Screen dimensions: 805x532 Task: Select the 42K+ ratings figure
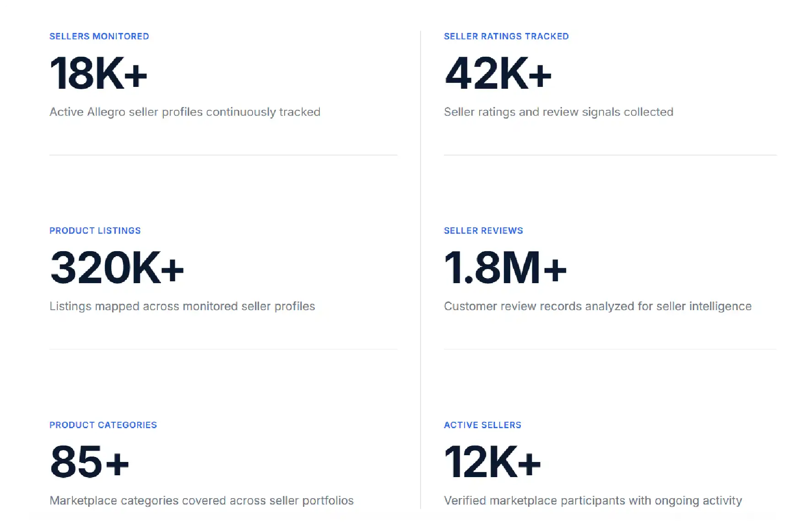click(x=498, y=73)
